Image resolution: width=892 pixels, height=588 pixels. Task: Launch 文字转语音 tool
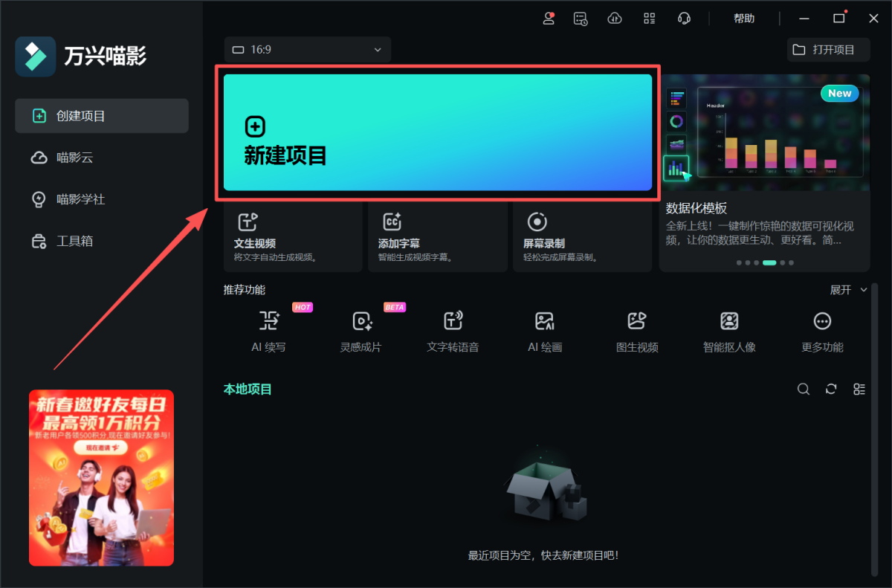tap(453, 321)
